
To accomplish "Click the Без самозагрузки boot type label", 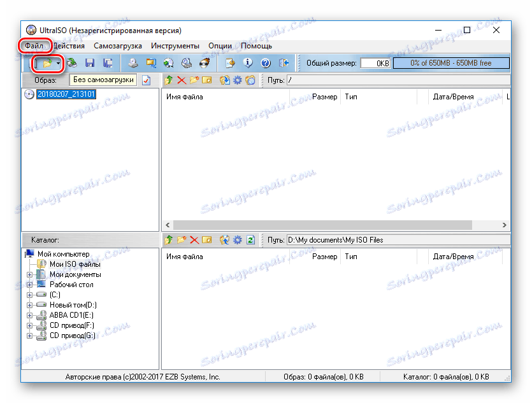I will pyautogui.click(x=103, y=80).
